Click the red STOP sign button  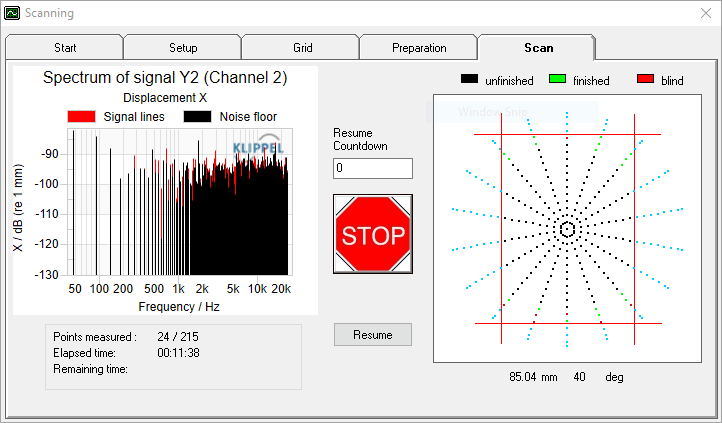tap(373, 234)
